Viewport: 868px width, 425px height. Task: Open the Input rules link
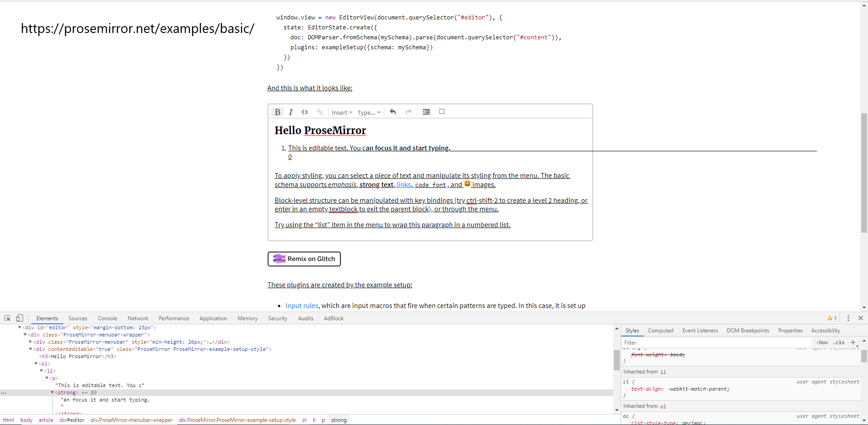(x=302, y=306)
